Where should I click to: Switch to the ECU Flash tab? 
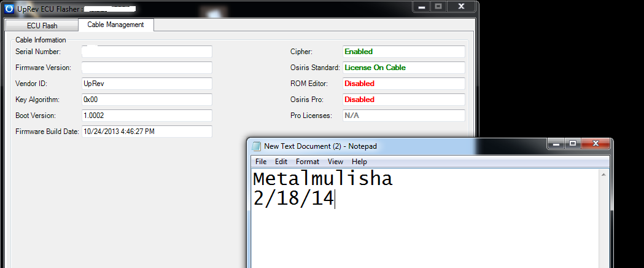pyautogui.click(x=41, y=26)
